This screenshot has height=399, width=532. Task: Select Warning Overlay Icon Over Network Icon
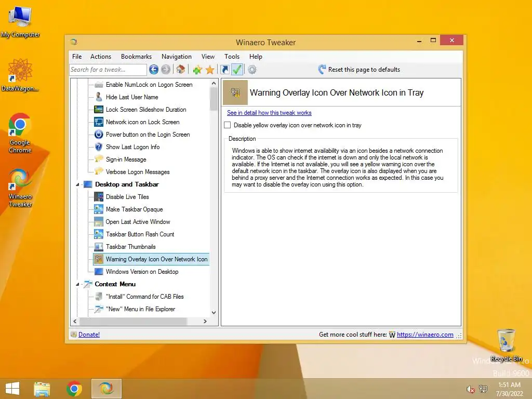pos(151,259)
